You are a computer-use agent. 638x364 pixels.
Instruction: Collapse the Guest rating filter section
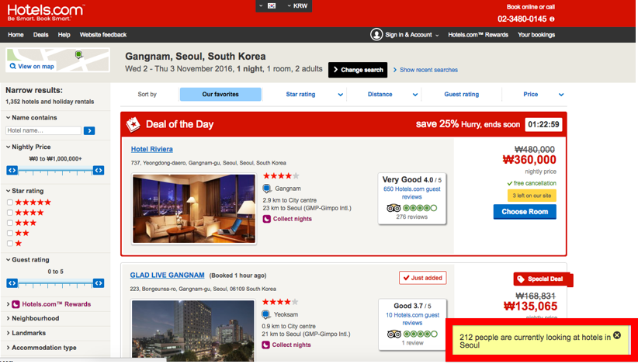27,259
